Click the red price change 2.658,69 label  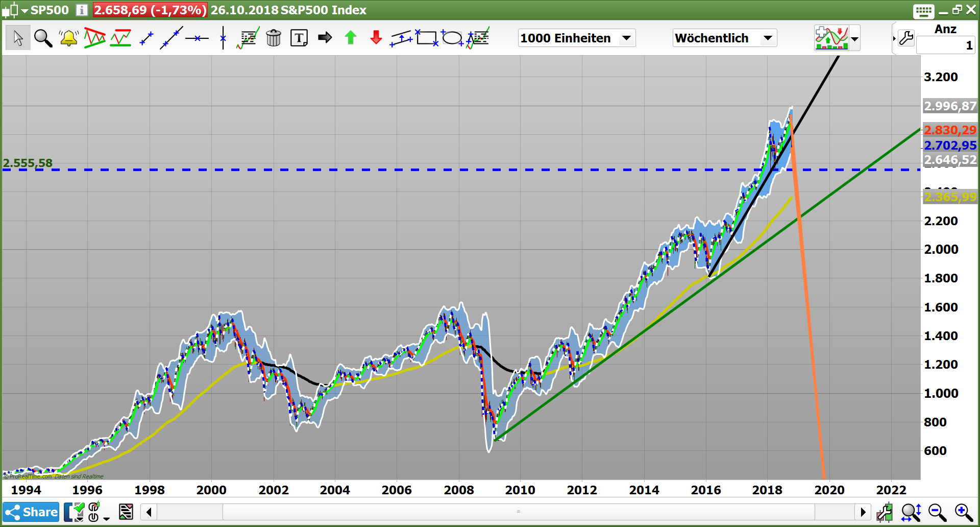150,10
